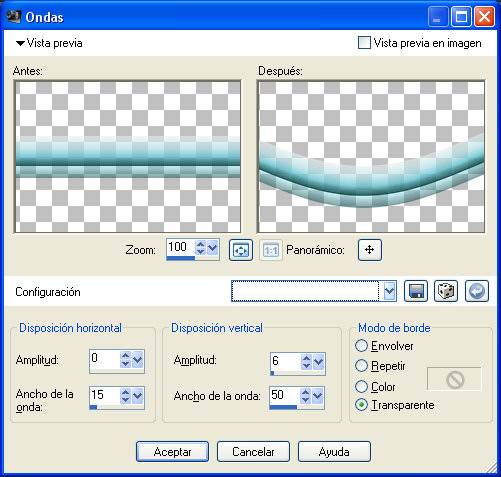Click the randomize parameters dice icon
This screenshot has width=501, height=477.
pyautogui.click(x=446, y=291)
